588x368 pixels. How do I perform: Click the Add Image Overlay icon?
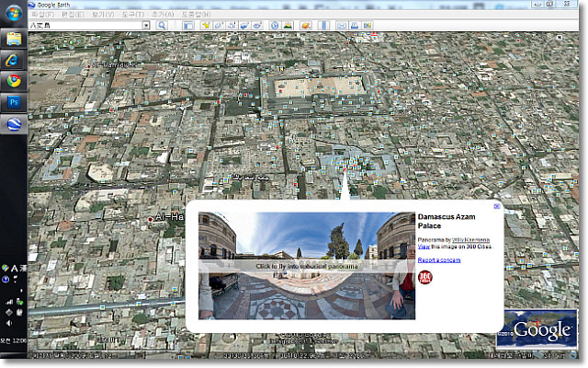point(244,25)
